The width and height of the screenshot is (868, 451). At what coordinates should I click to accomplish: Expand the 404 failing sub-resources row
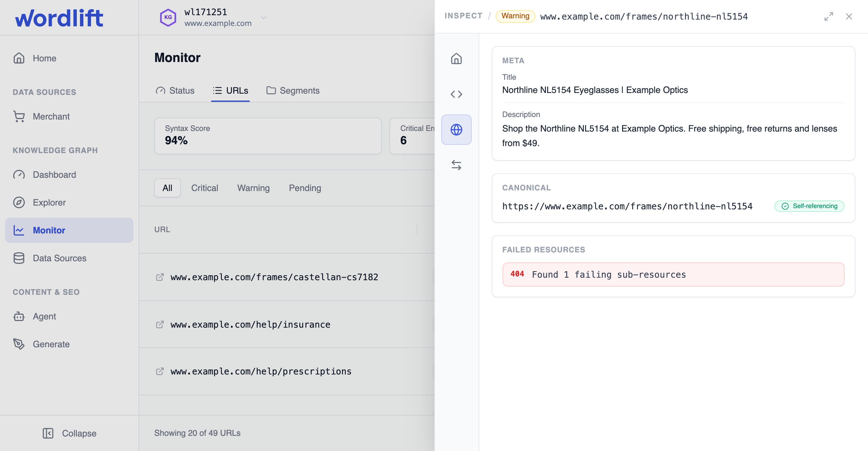pos(673,275)
